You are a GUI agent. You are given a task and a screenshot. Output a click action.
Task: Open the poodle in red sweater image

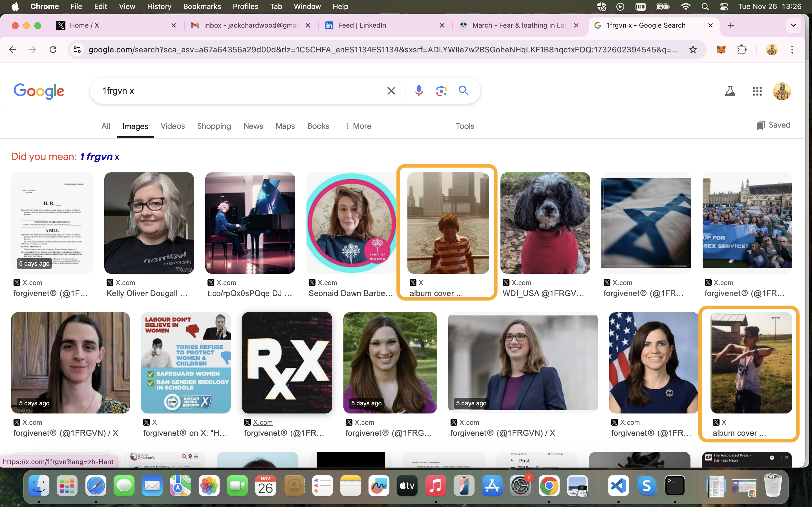[x=545, y=223]
